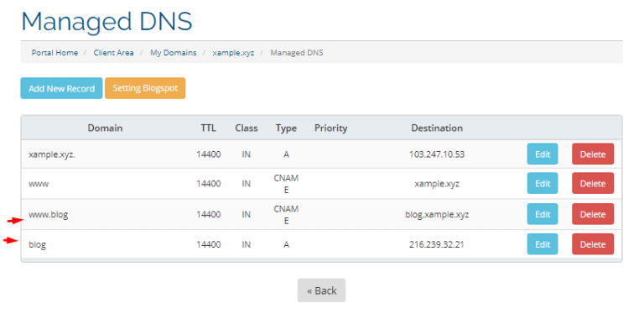Delete the www CNAME record
The height and width of the screenshot is (314, 644).
(x=593, y=183)
